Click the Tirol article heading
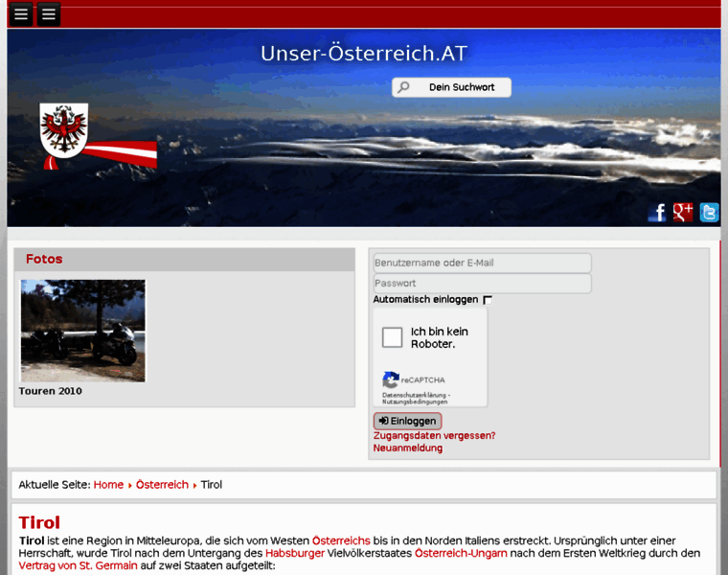728x575 pixels. [39, 522]
